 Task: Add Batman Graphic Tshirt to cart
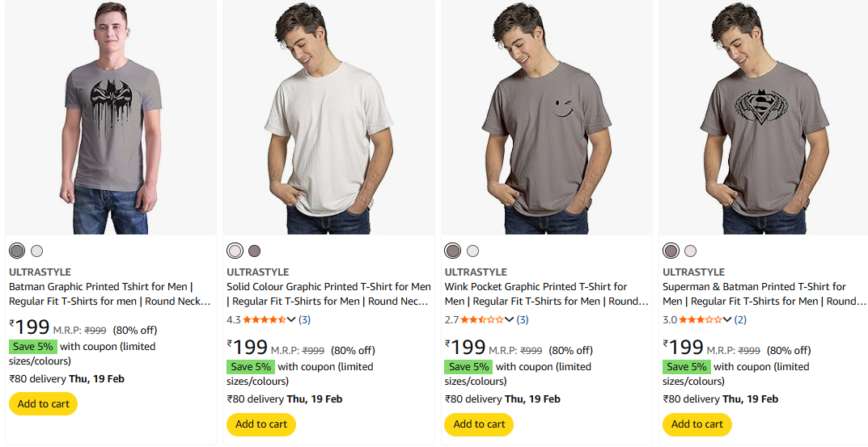[43, 404]
